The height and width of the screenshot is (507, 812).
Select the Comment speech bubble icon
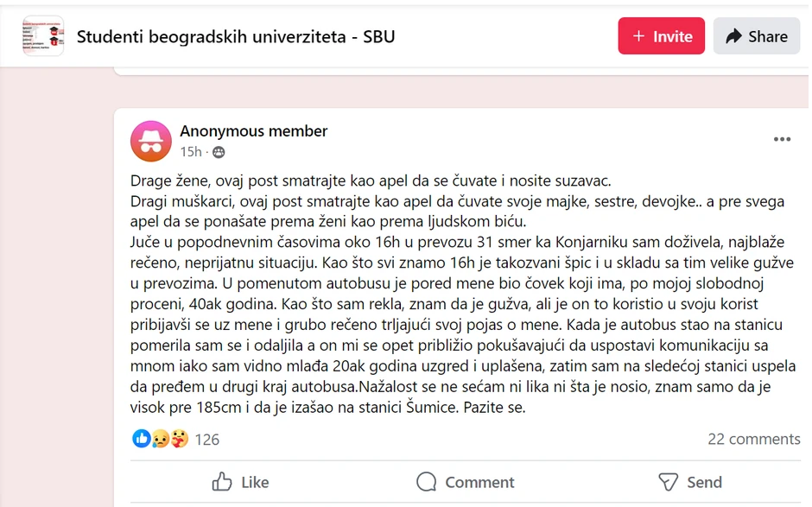coord(424,482)
